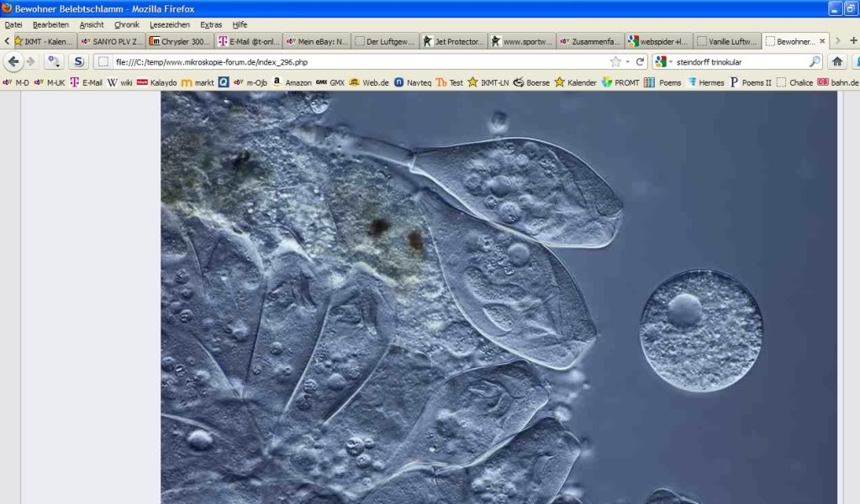Image resolution: width=860 pixels, height=504 pixels.
Task: Open the Test bookmark
Action: [x=450, y=82]
